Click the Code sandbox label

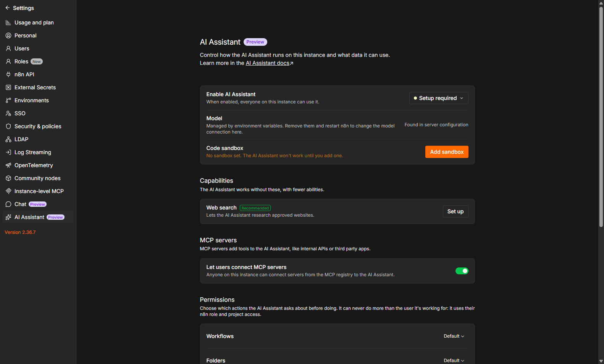[x=225, y=148]
